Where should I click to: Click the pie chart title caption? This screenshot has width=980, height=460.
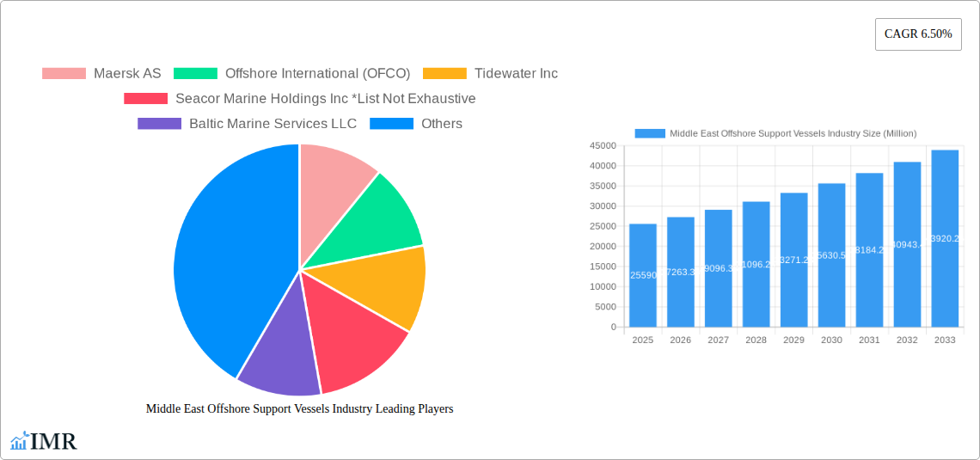coord(299,408)
